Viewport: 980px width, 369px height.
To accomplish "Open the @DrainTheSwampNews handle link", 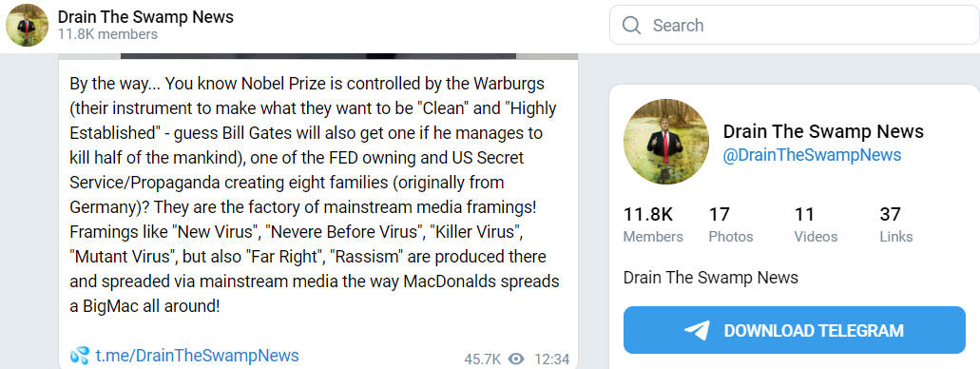I will point(812,155).
